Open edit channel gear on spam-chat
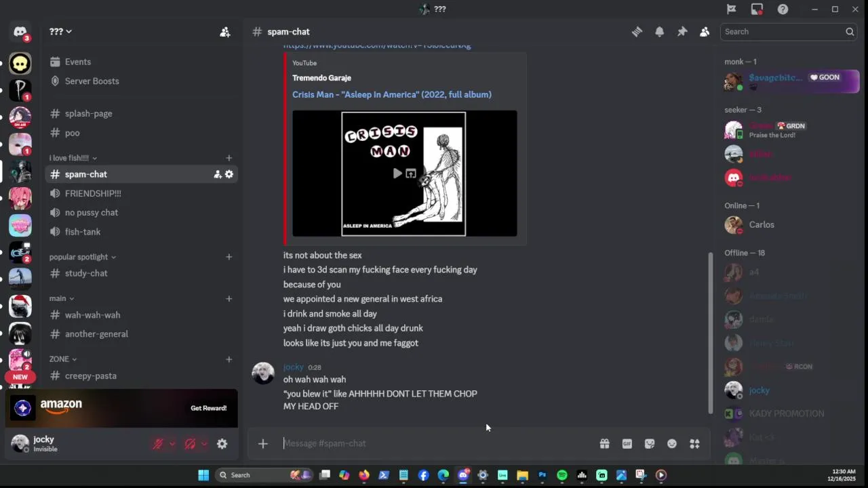 [229, 174]
